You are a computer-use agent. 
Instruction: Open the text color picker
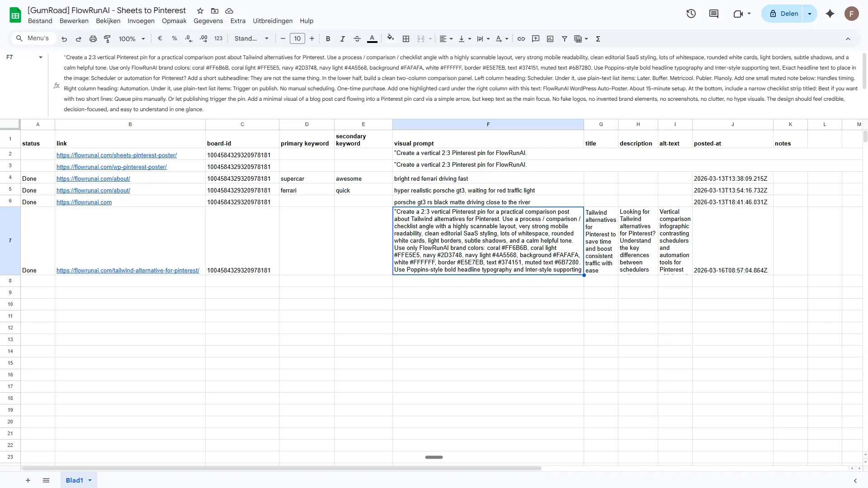coord(372,39)
